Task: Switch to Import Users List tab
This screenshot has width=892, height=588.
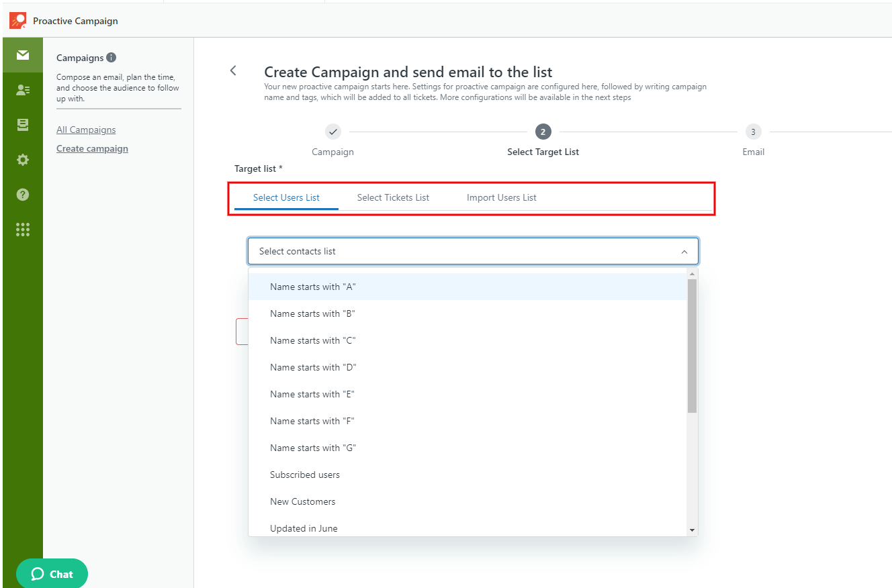Action: coord(502,197)
